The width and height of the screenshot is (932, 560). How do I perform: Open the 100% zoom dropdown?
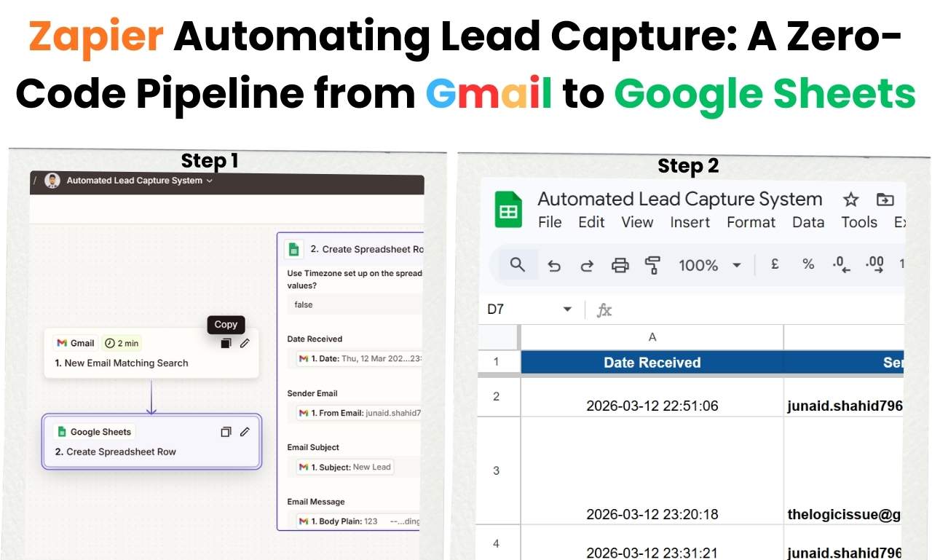point(736,266)
